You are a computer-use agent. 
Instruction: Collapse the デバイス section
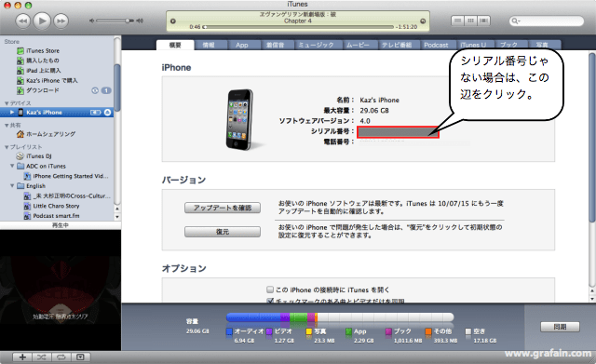point(7,103)
